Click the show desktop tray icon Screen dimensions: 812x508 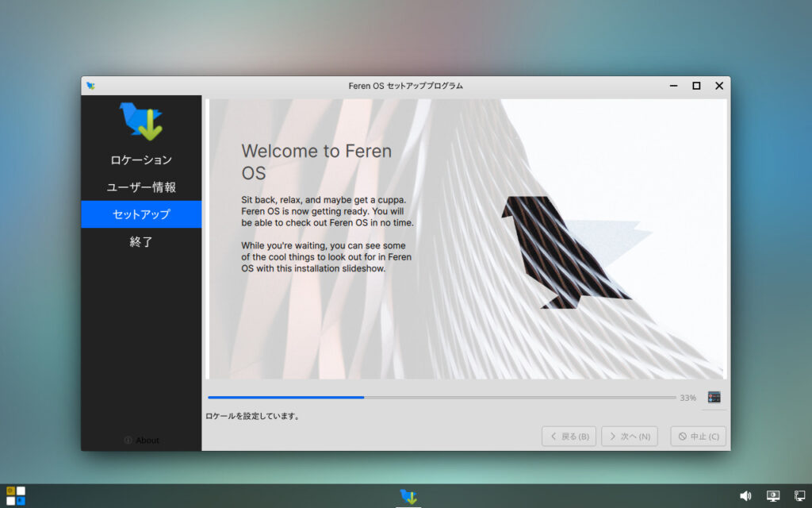point(800,496)
